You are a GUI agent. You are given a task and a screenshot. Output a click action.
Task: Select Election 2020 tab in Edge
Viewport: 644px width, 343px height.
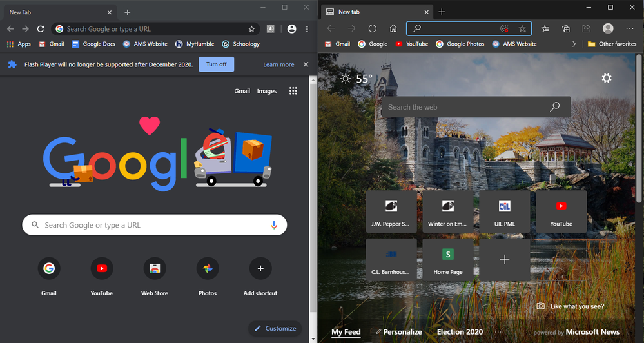460,332
